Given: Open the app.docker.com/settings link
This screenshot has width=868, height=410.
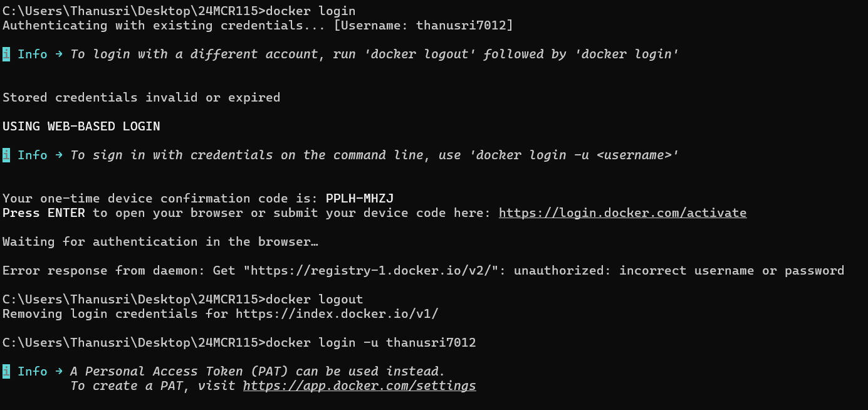Looking at the screenshot, I should pyautogui.click(x=360, y=386).
